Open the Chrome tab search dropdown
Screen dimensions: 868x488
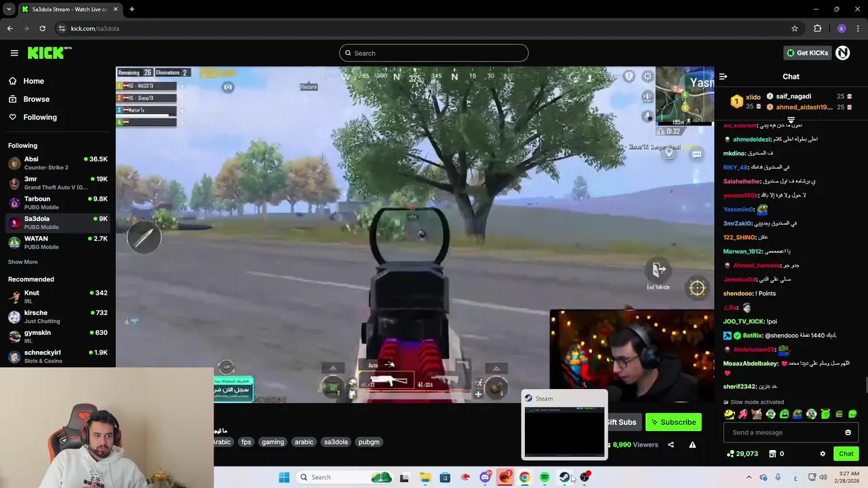[7, 9]
